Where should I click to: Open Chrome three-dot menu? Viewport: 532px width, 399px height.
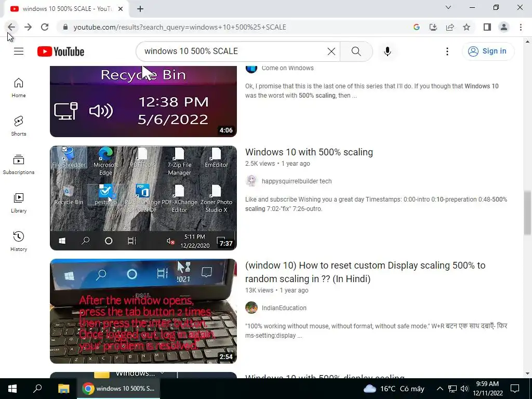521,27
